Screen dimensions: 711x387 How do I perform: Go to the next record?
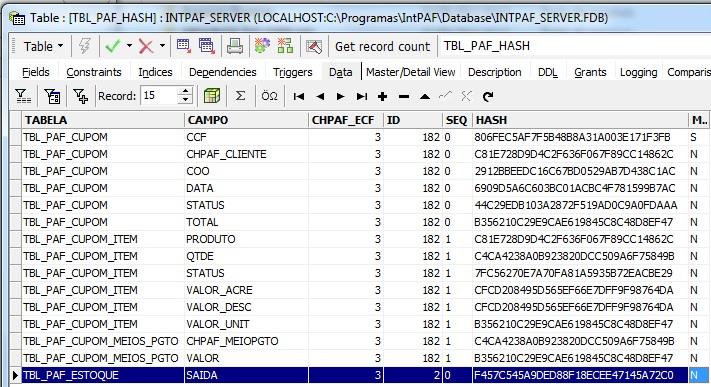[341, 96]
